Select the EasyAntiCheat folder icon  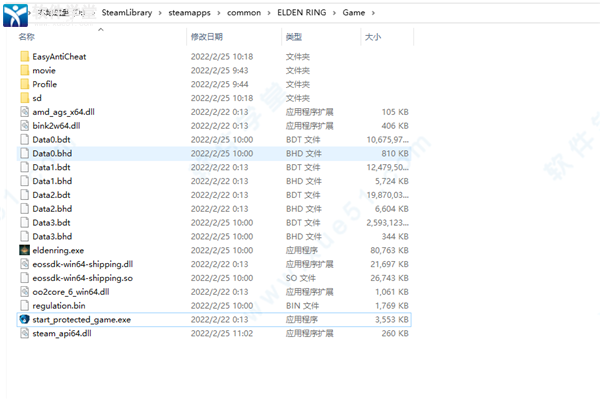[x=24, y=57]
